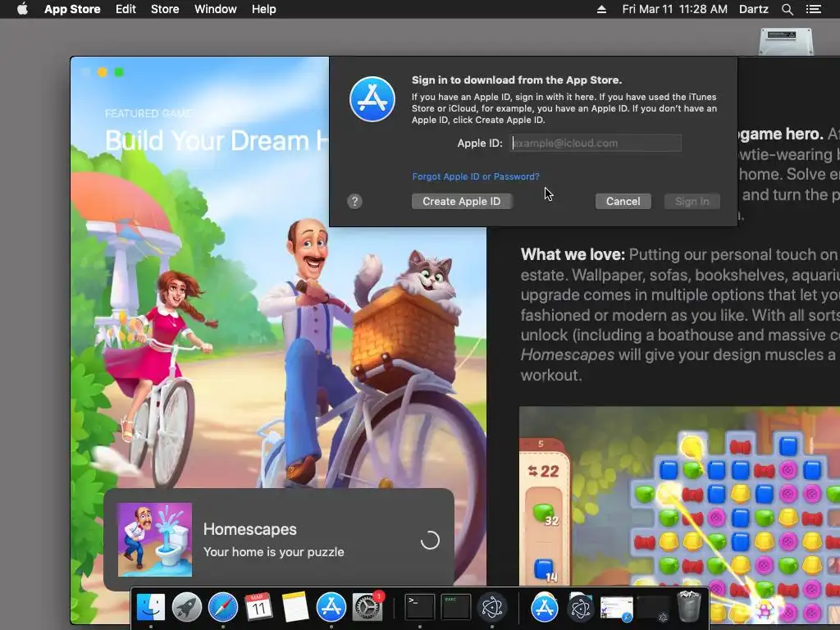The image size is (840, 630).
Task: Restore the minimized App Store window icon
Action: pos(545,607)
